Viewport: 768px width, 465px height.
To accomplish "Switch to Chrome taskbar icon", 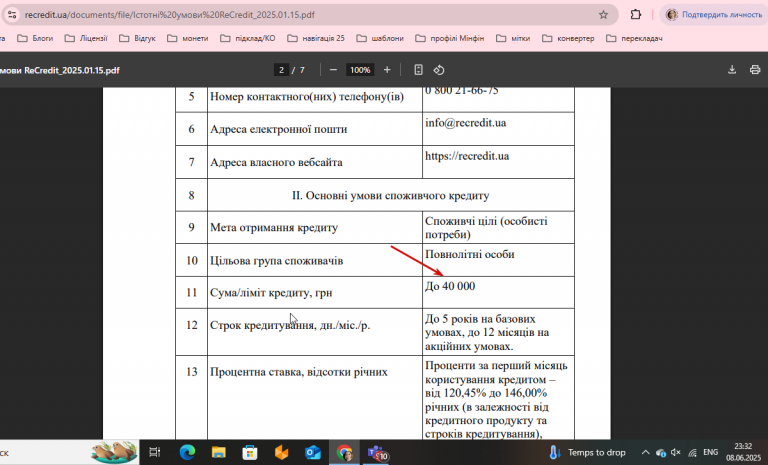I will pyautogui.click(x=344, y=452).
